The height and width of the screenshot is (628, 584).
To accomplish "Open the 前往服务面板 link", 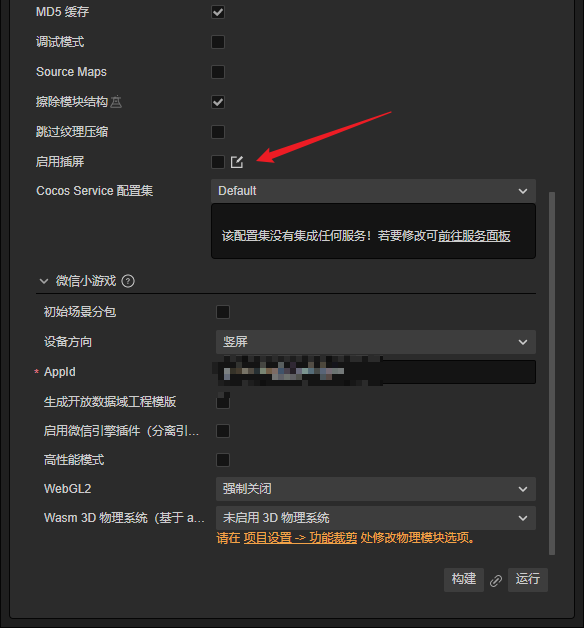I will click(474, 236).
